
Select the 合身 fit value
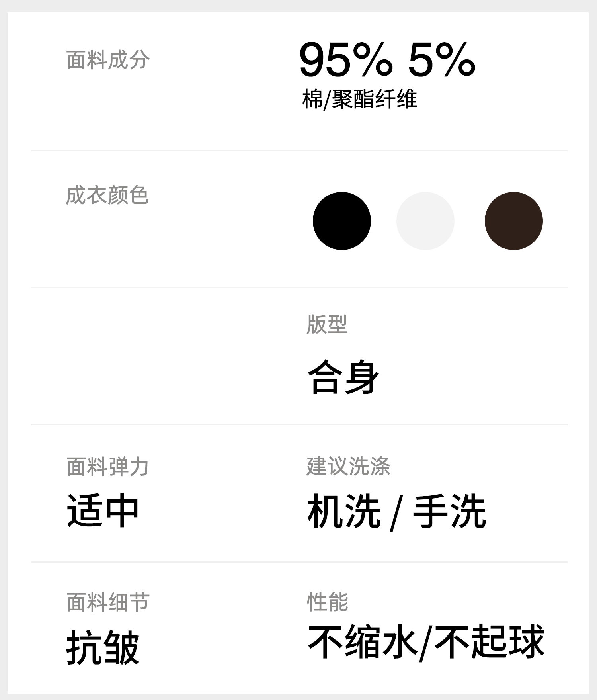coord(343,377)
